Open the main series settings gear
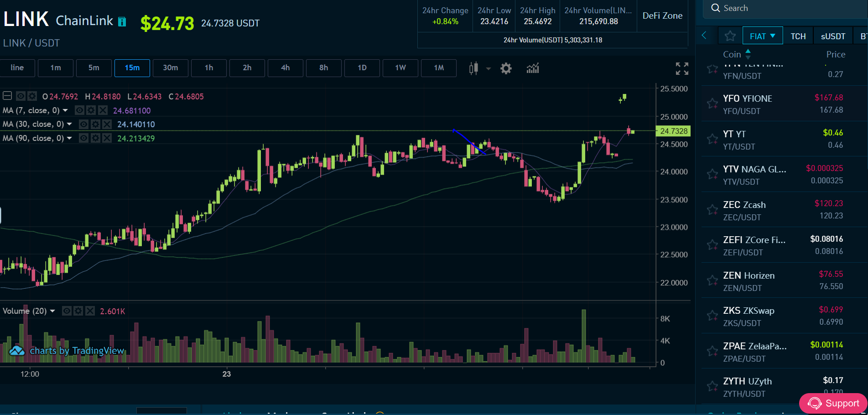 coord(32,96)
